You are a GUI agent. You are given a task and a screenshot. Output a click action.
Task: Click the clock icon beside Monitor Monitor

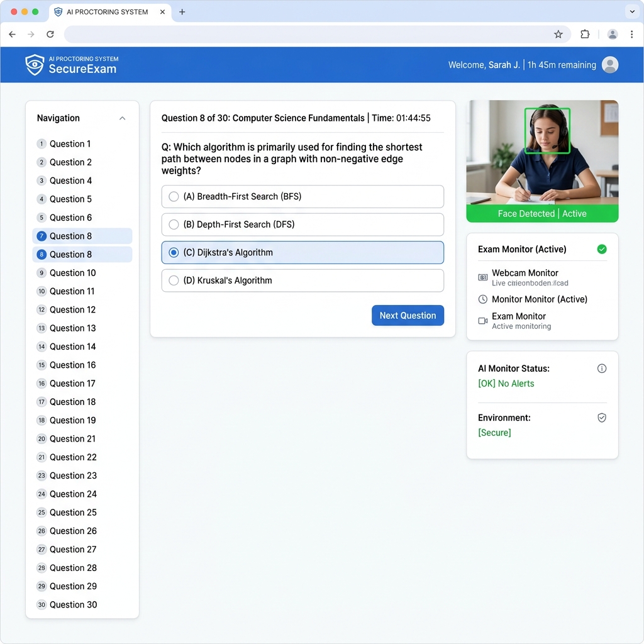[483, 299]
